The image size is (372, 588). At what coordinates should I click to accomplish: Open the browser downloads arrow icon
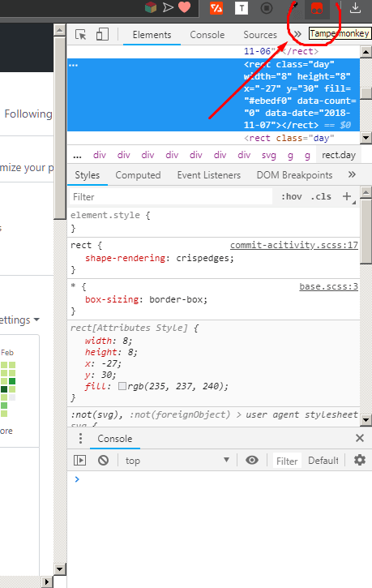pos(355,8)
